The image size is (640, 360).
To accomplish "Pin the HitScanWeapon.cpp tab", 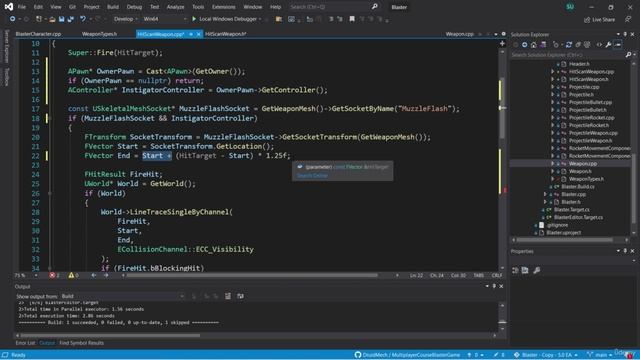I will [191, 34].
